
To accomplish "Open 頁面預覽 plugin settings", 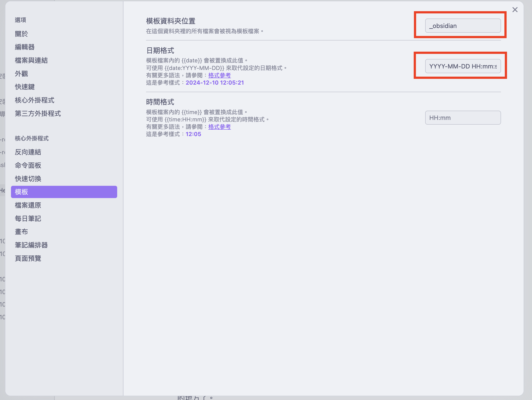I will coord(28,258).
